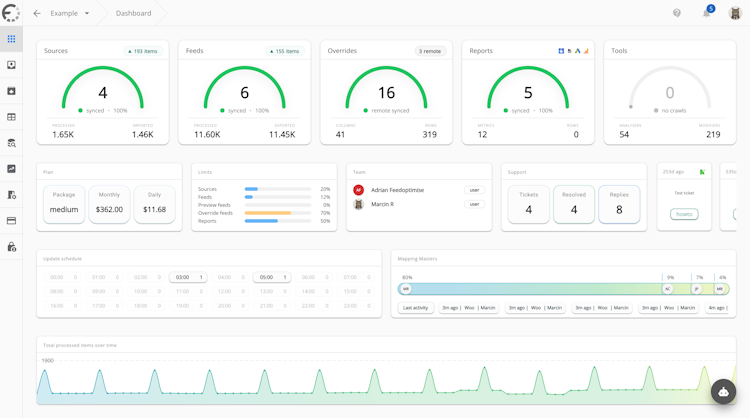This screenshot has height=418, width=750.
Task: Open the help question mark icon
Action: pyautogui.click(x=677, y=13)
